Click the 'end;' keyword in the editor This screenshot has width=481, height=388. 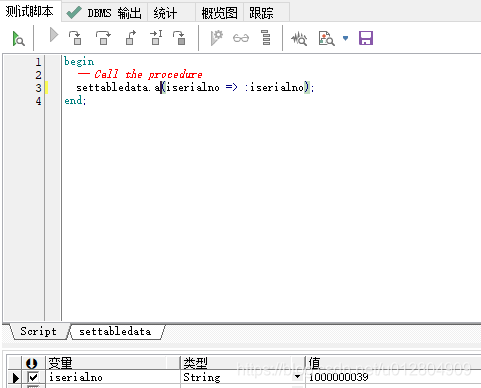[x=75, y=100]
